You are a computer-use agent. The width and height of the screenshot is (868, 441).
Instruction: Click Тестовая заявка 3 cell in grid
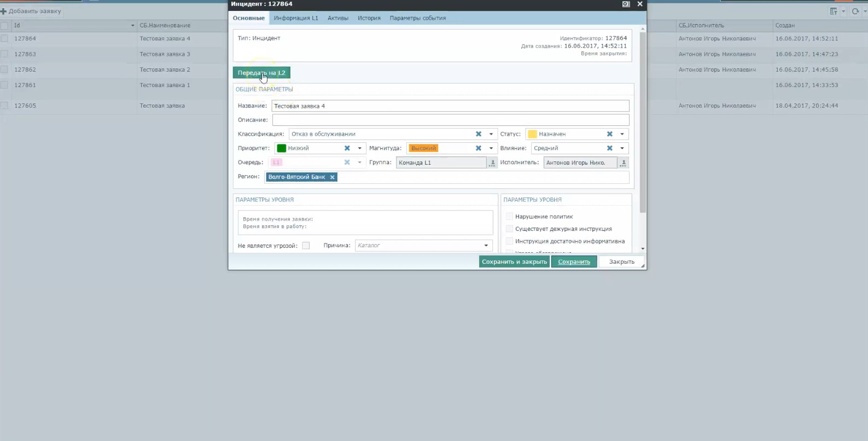[x=165, y=54]
